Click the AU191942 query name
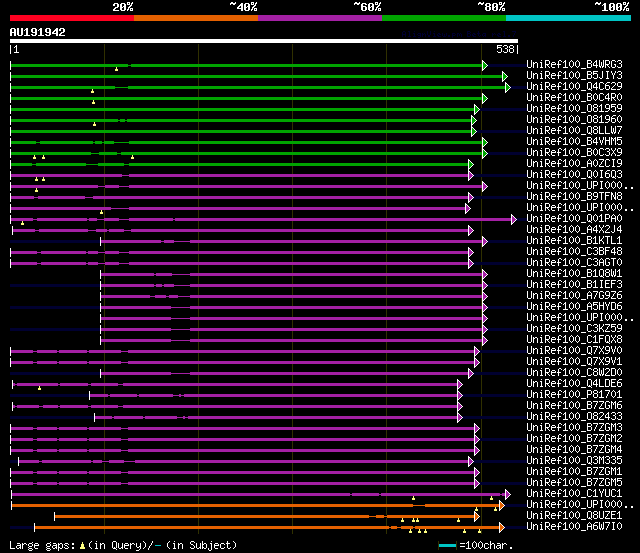The image size is (640, 553). (38, 32)
